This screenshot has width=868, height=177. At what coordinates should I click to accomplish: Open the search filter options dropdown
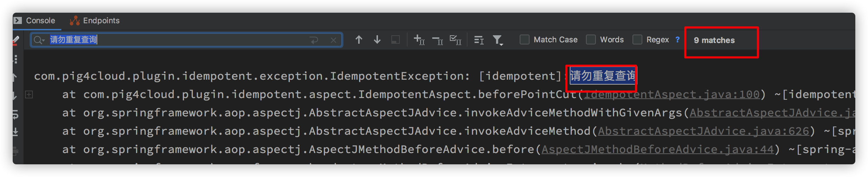[x=498, y=40]
